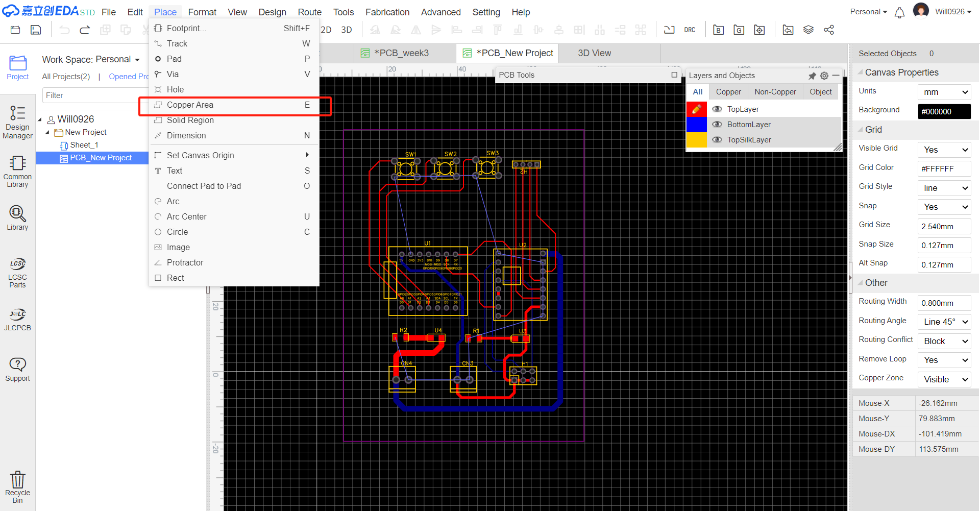Switch to the 3D View tab
Image resolution: width=980 pixels, height=511 pixels.
pyautogui.click(x=594, y=53)
